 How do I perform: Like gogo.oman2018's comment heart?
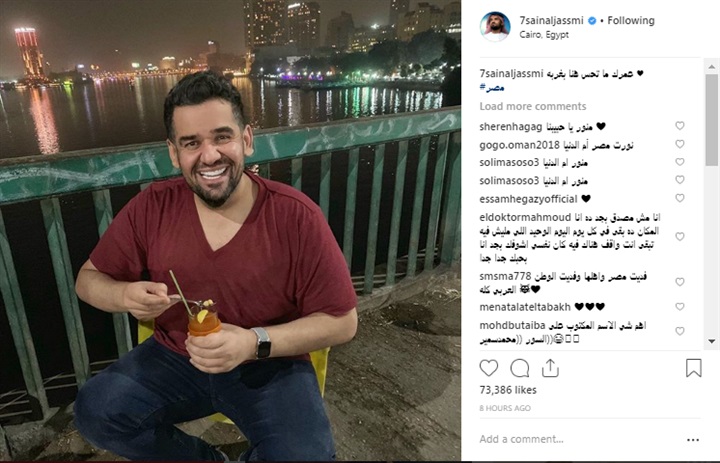(680, 144)
